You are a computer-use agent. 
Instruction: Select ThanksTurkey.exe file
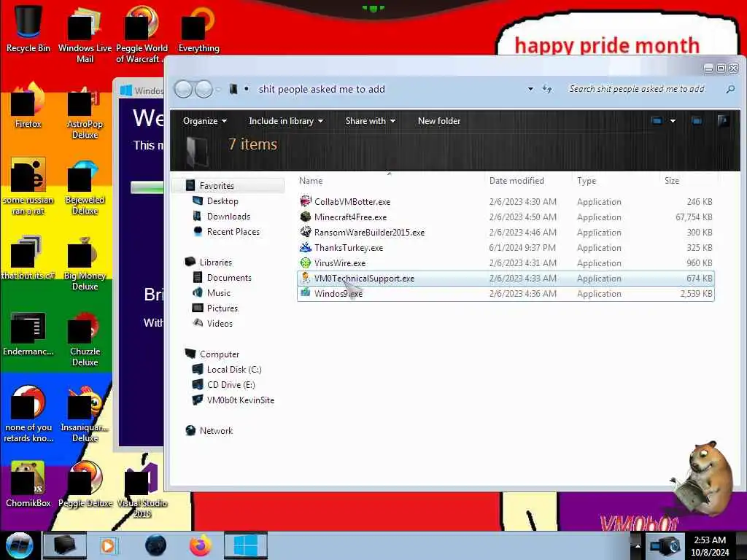tap(506, 248)
